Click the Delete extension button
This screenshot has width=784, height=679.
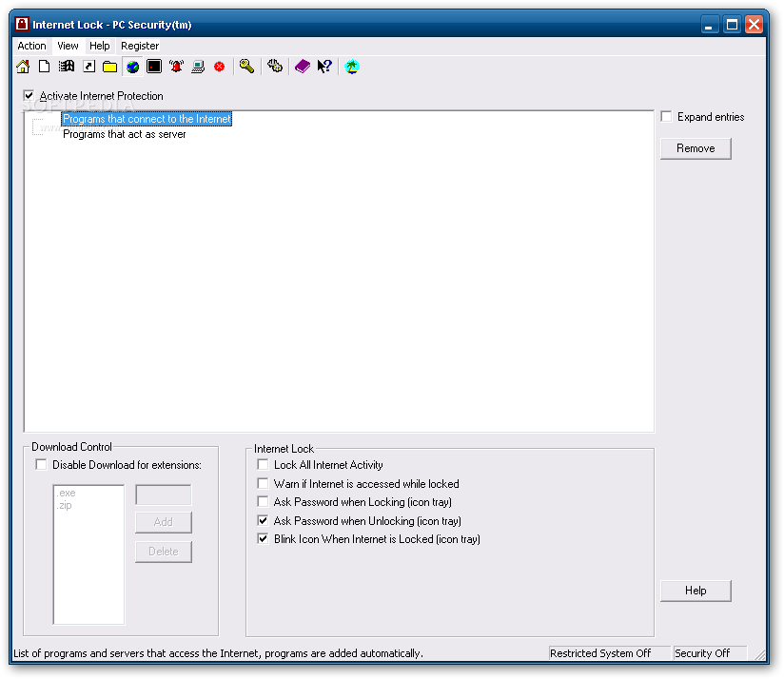(164, 552)
